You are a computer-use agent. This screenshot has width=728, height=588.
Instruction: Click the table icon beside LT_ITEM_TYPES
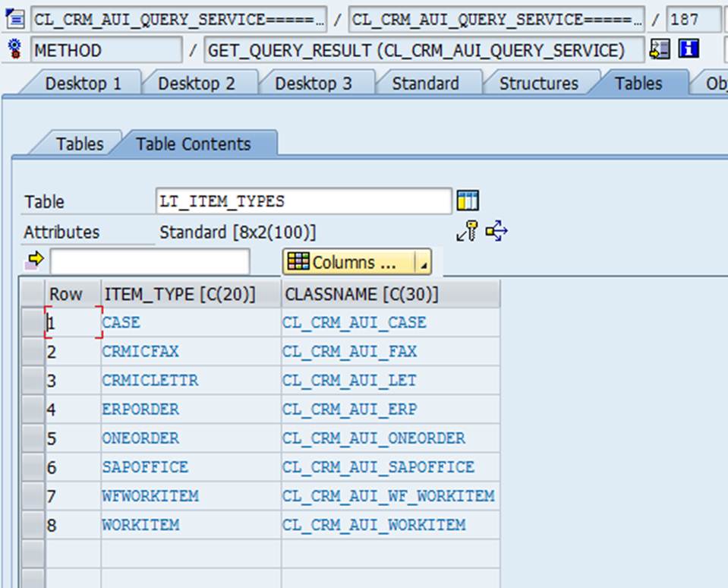(468, 201)
